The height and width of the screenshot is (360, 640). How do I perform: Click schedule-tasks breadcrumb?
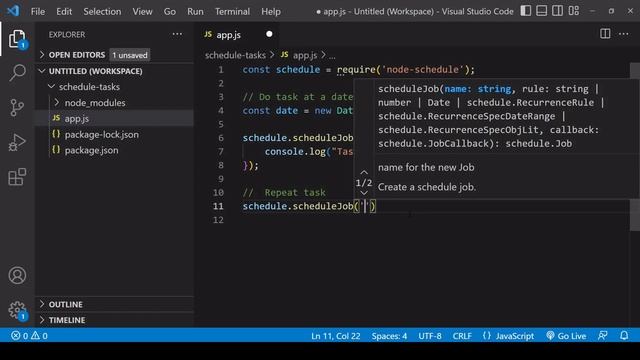[x=235, y=55]
